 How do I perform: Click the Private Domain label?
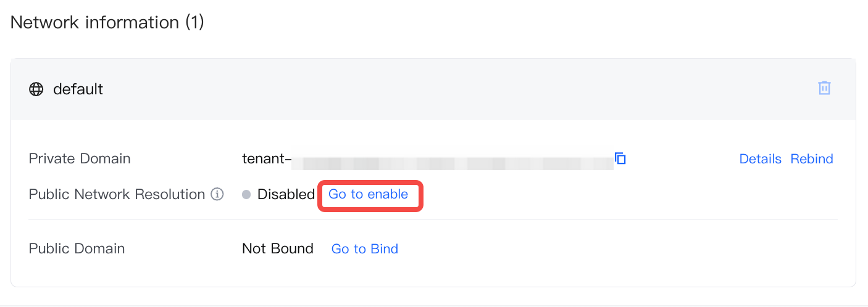pyautogui.click(x=80, y=158)
